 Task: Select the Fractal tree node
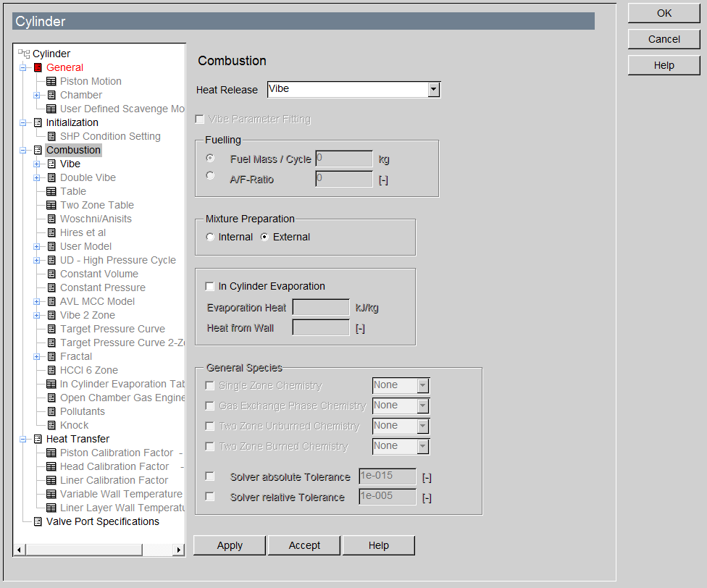click(x=76, y=356)
